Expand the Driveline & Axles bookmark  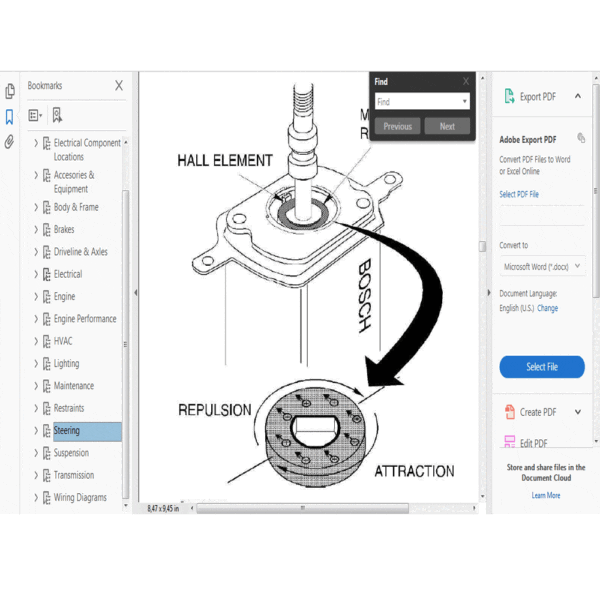36,252
